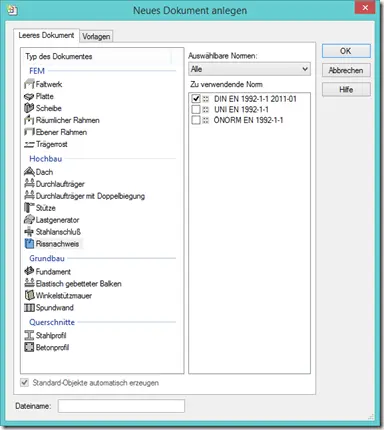The height and width of the screenshot is (430, 384).
Task: Select the Winkelstützmauer text
Action: tap(64, 296)
